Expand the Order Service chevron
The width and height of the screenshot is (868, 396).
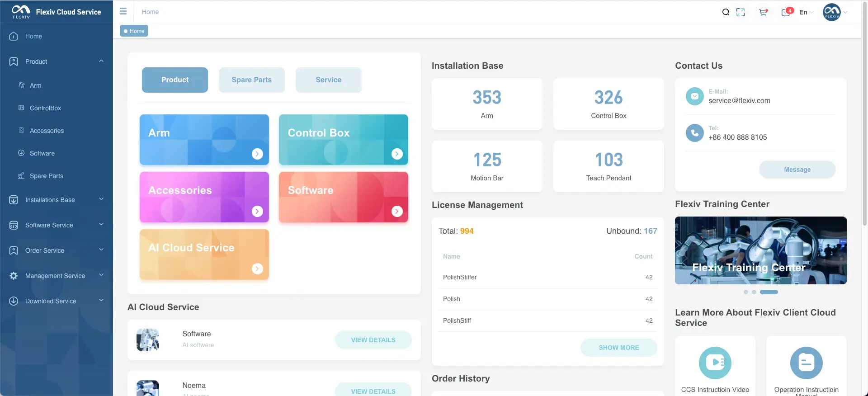pos(101,250)
